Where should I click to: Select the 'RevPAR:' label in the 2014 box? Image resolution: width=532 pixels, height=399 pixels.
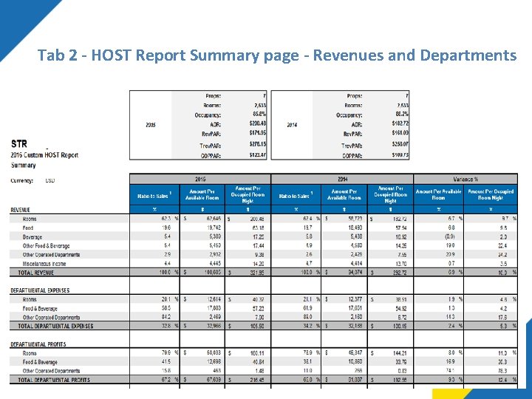(352, 134)
